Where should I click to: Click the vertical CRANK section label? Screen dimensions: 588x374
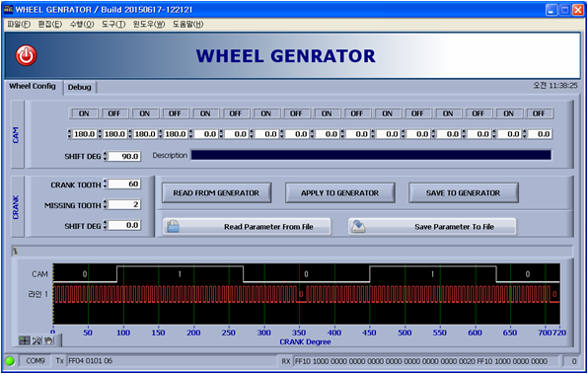pos(16,207)
